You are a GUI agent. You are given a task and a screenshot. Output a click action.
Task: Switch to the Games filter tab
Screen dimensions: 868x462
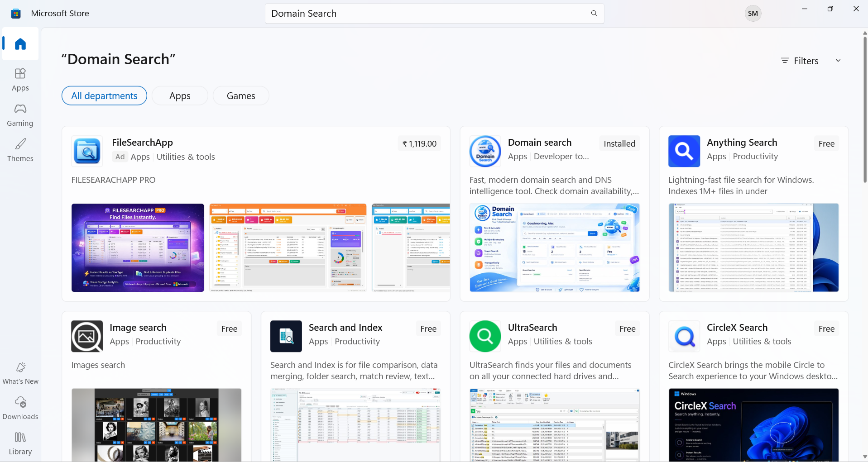[241, 96]
